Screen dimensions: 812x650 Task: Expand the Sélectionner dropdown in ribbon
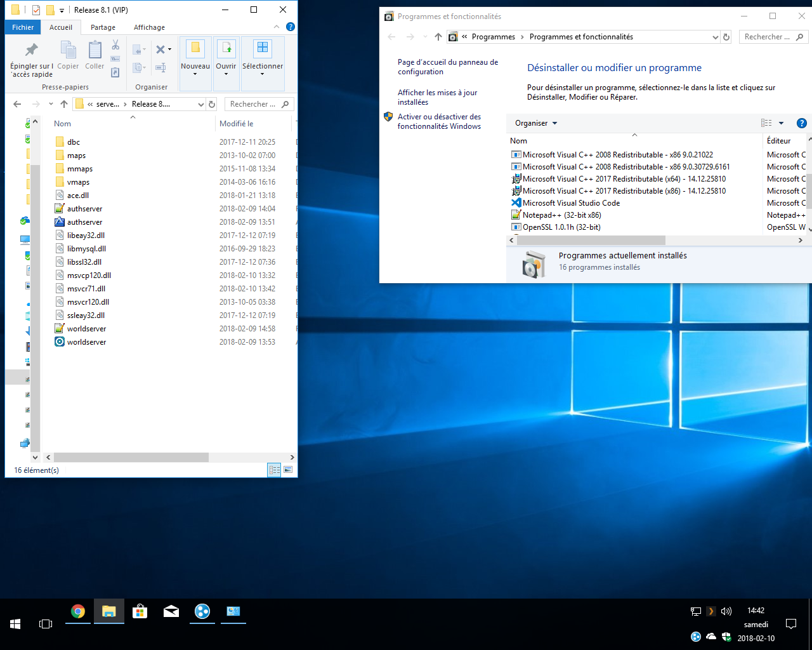click(262, 74)
